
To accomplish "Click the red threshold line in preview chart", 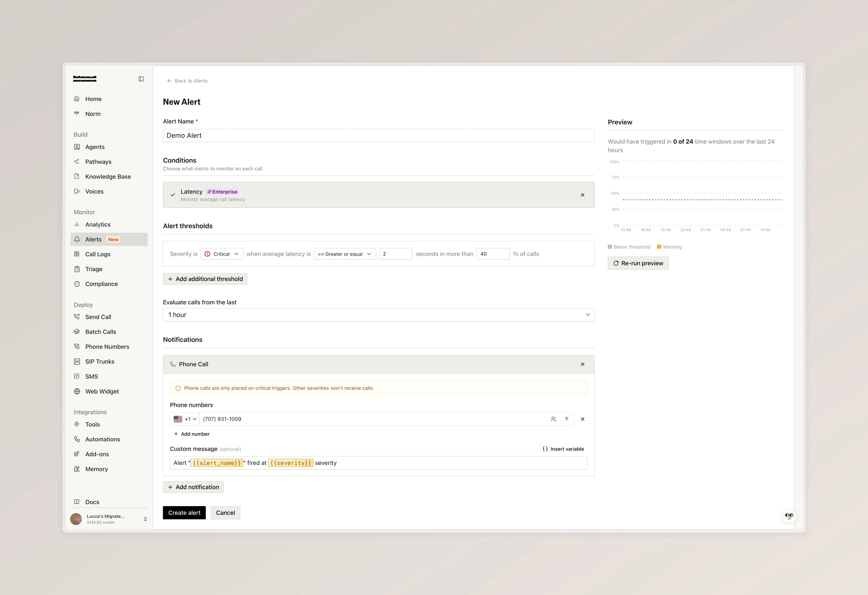I will click(x=702, y=200).
